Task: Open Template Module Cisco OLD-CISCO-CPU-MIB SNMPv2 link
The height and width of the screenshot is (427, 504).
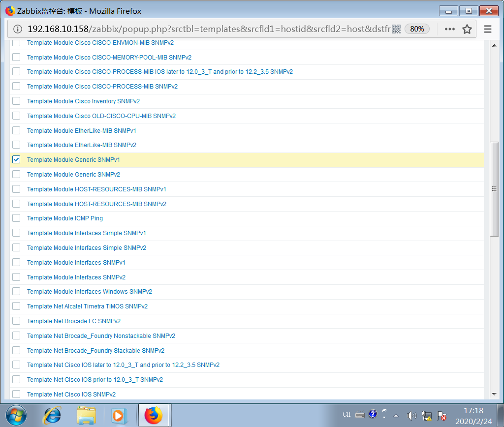Action: coord(101,116)
